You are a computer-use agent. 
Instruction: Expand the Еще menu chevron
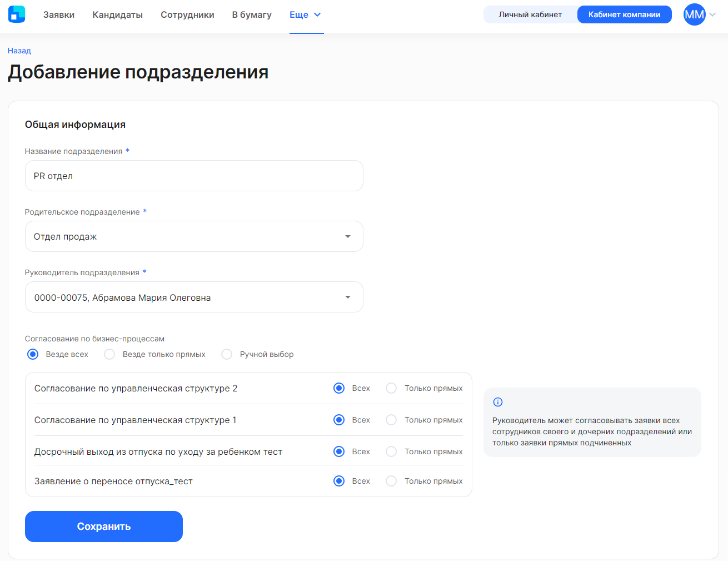pyautogui.click(x=317, y=15)
